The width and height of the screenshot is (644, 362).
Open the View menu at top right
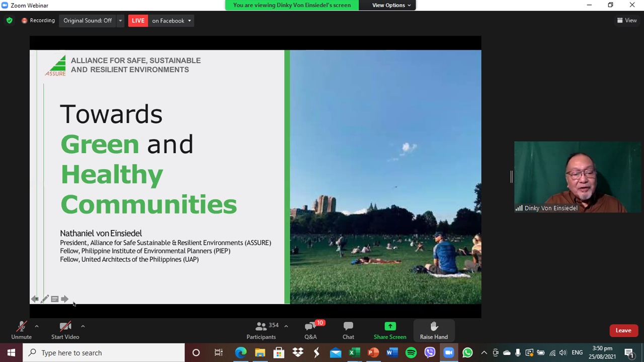pyautogui.click(x=627, y=21)
